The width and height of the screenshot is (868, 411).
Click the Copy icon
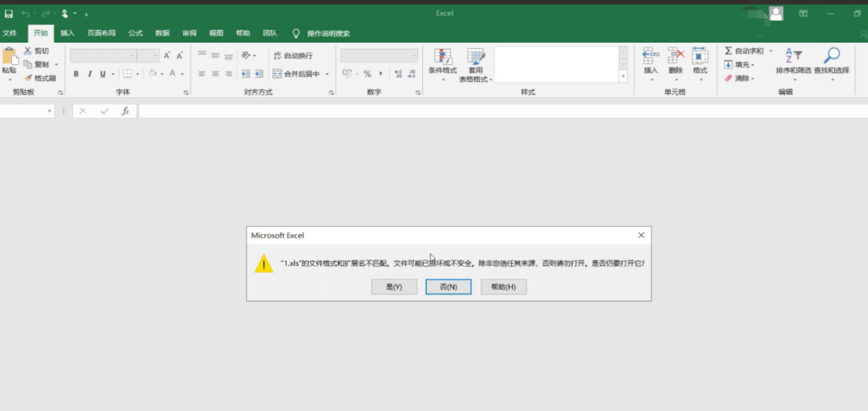(x=27, y=64)
